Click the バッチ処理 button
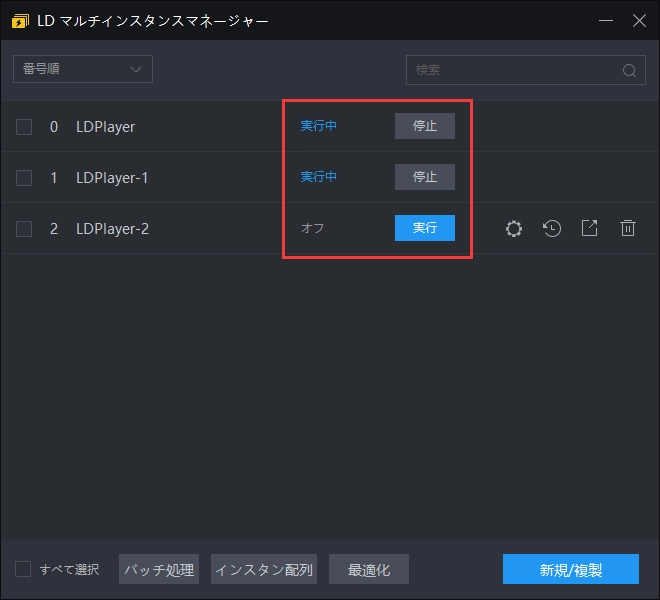660x600 pixels. [x=159, y=569]
